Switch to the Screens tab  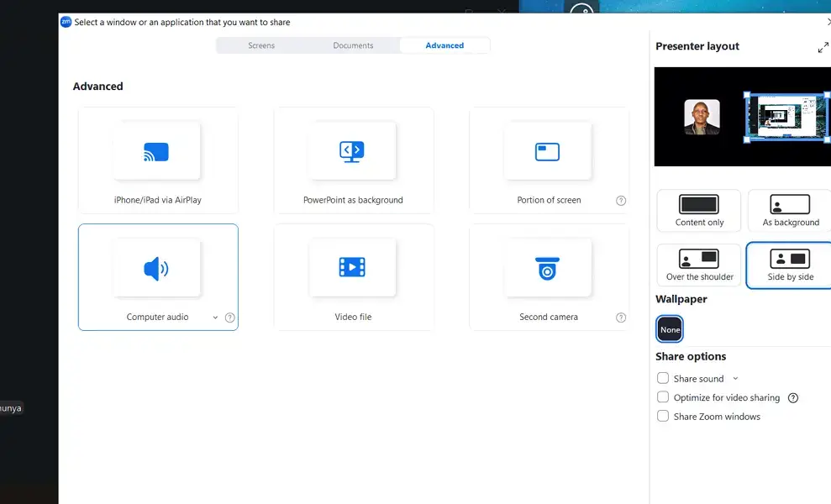click(x=261, y=45)
